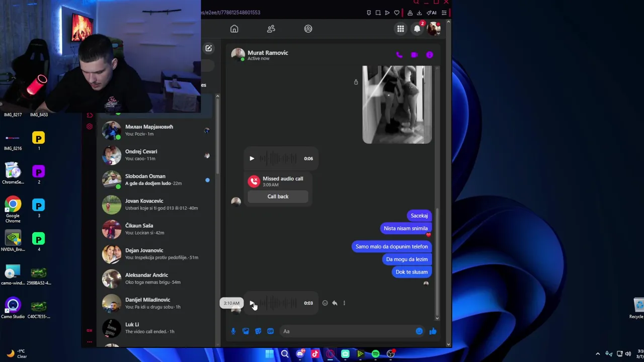This screenshot has width=644, height=362.
Task: Open chat with Ondrej Cevari
Action: click(x=156, y=155)
